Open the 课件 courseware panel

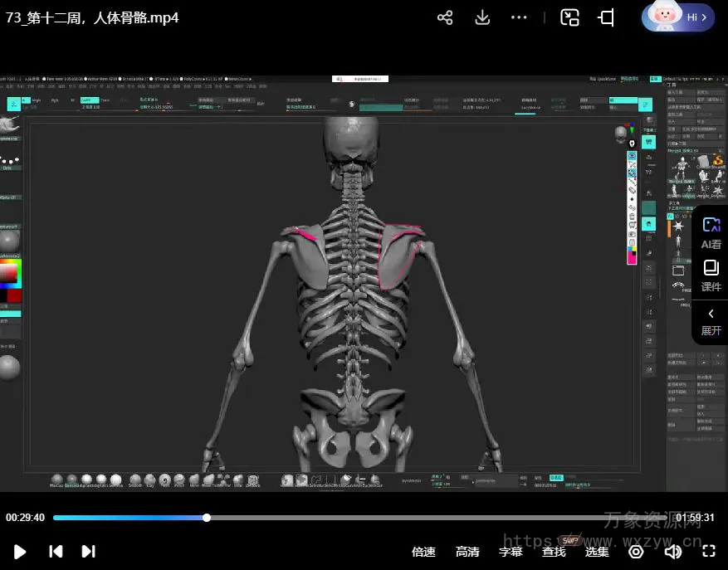coord(711,275)
